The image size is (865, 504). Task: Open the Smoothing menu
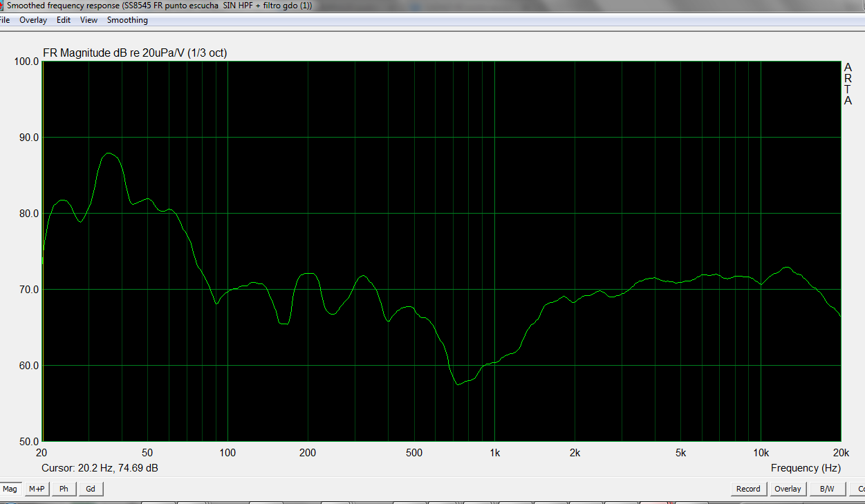(127, 20)
